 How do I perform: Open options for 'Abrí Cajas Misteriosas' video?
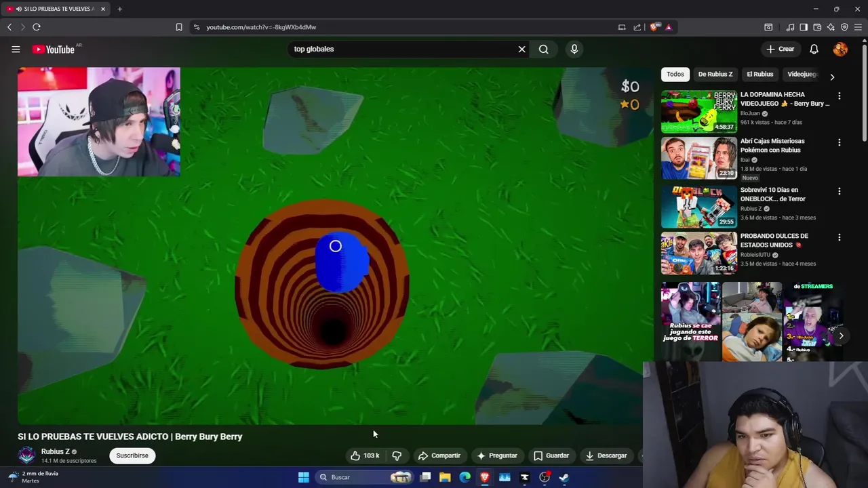[840, 142]
